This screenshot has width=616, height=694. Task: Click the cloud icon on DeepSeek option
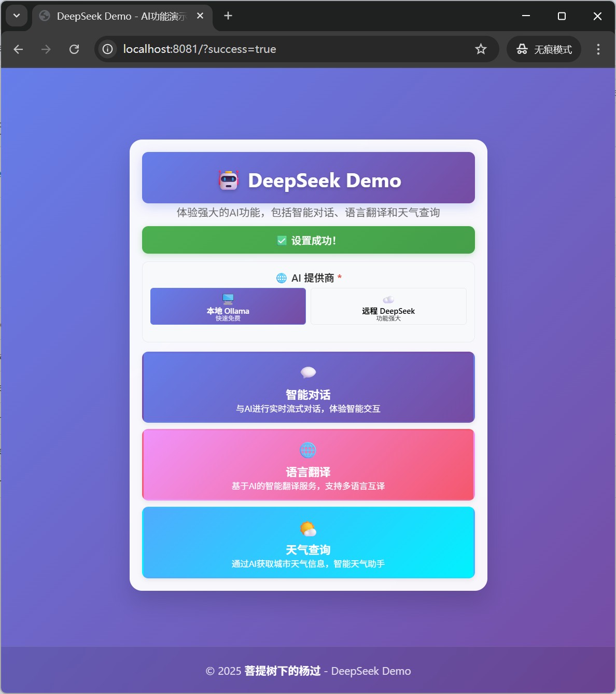pos(388,299)
